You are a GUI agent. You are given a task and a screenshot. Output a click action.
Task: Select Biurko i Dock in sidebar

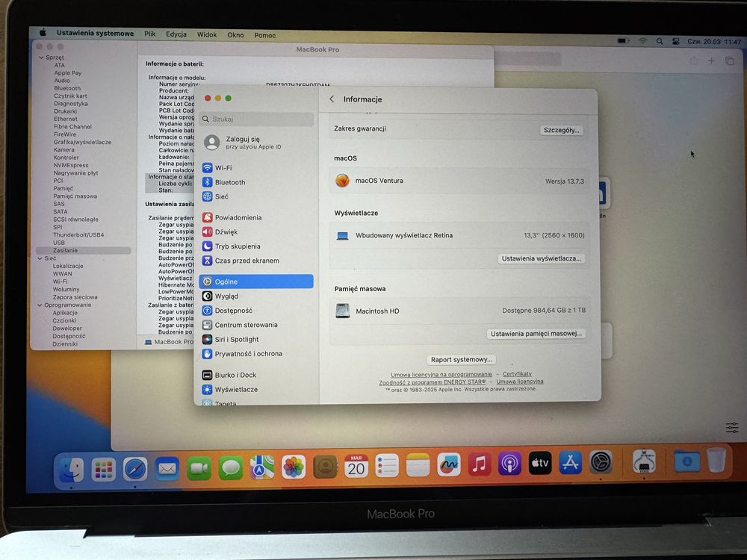[x=257, y=376]
